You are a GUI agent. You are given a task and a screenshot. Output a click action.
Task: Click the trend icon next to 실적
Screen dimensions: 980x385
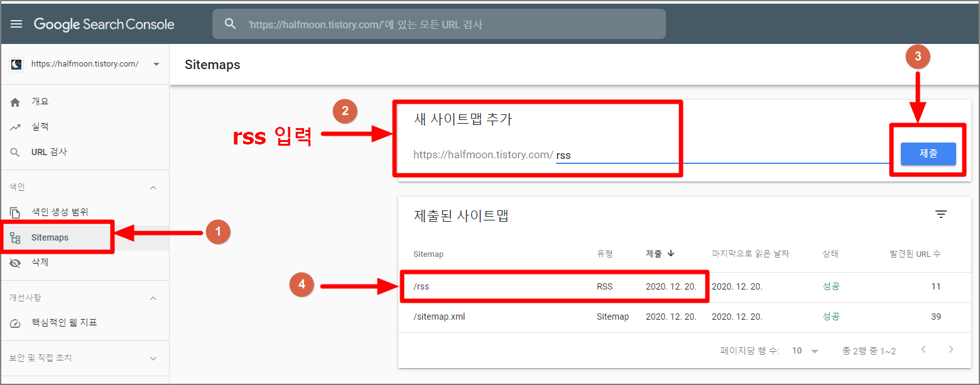(16, 127)
